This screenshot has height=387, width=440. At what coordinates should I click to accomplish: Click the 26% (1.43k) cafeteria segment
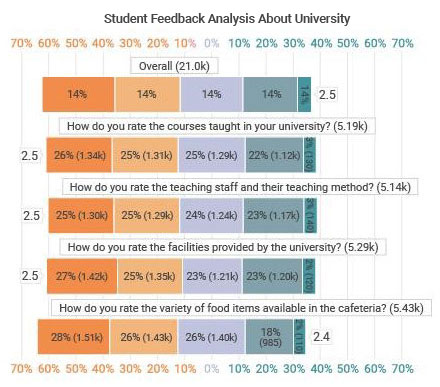click(x=144, y=337)
